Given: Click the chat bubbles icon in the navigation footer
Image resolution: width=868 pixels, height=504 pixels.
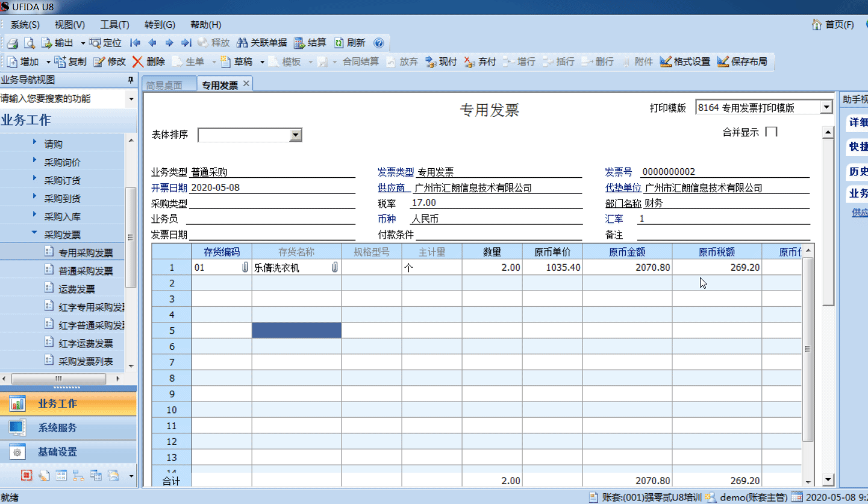Looking at the screenshot, I should (x=113, y=476).
